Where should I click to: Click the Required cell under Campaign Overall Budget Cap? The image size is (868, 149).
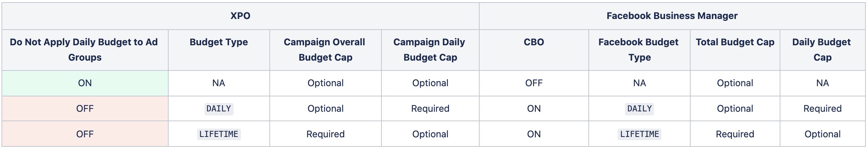pos(325,134)
